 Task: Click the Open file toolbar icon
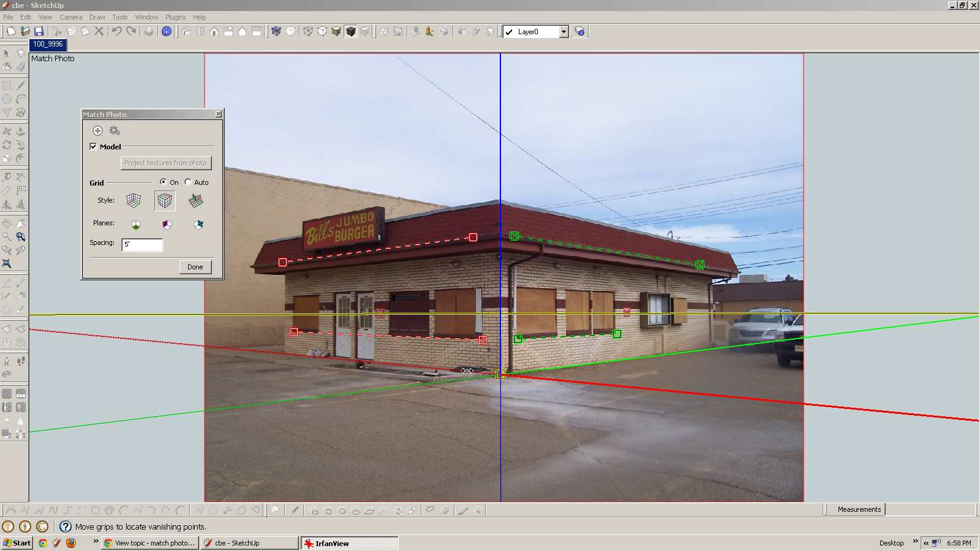click(x=25, y=31)
